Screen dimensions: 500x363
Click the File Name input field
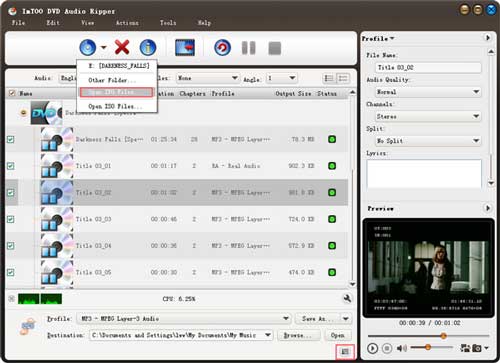pyautogui.click(x=428, y=67)
